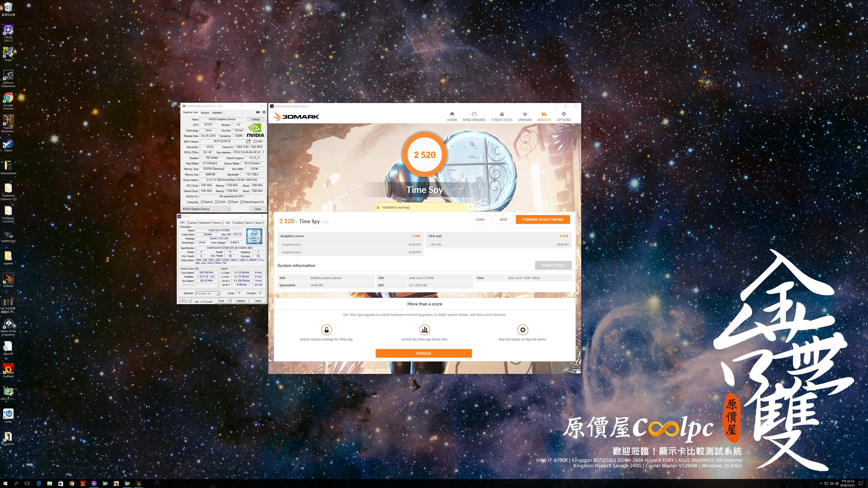
Task: Click the NVIDIA logo in GPU-Z
Action: click(255, 130)
